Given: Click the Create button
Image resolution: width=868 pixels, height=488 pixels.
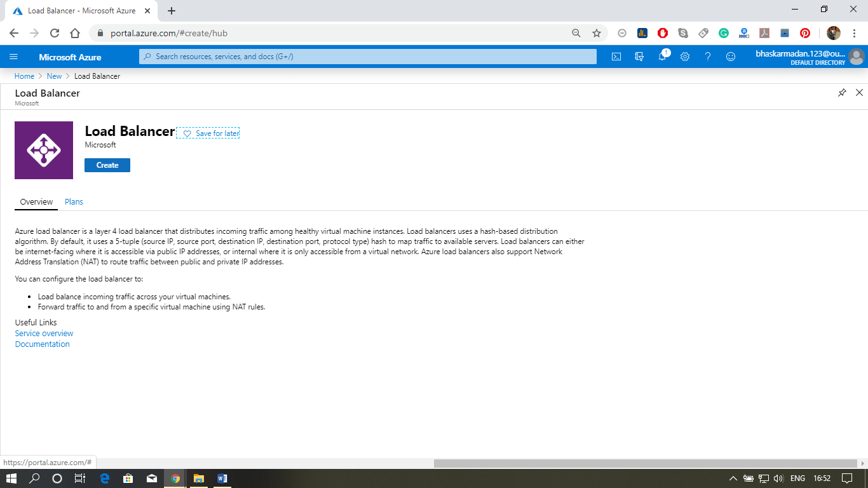Looking at the screenshot, I should tap(107, 165).
